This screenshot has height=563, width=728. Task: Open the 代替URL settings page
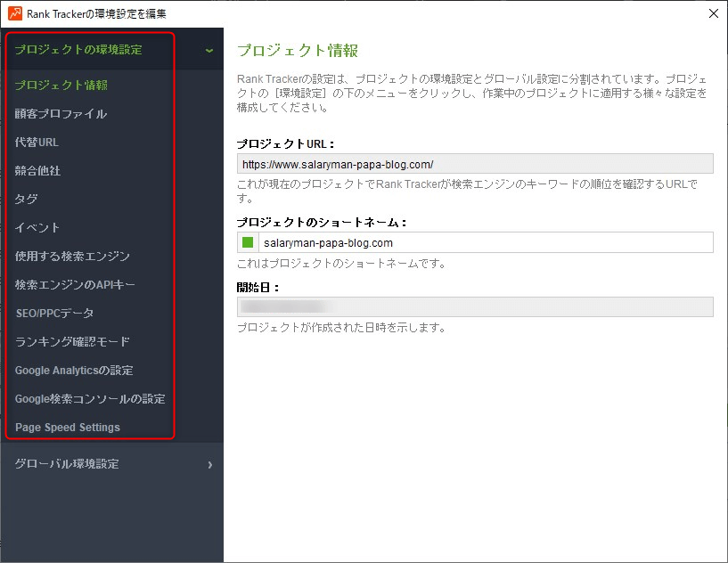point(37,142)
